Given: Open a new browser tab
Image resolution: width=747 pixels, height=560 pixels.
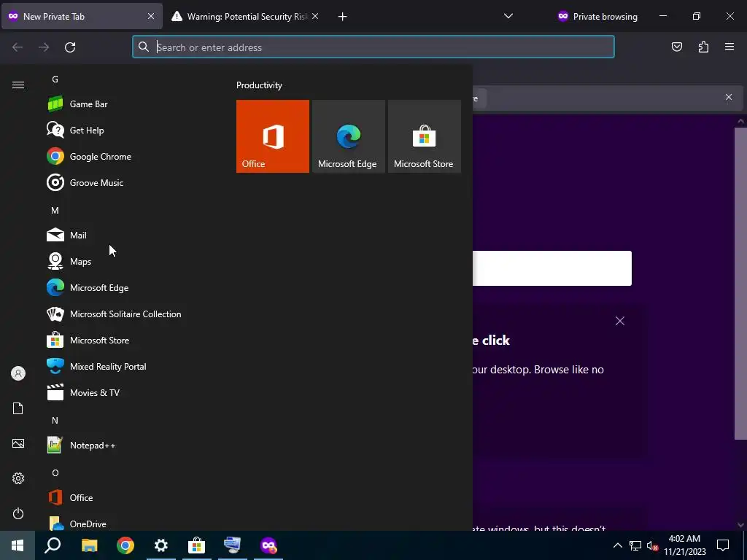Looking at the screenshot, I should (343, 17).
